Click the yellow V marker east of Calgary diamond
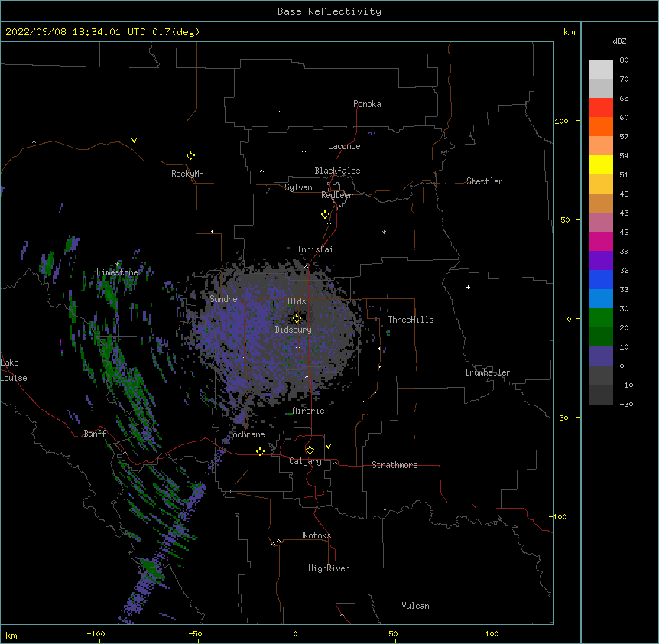The width and height of the screenshot is (659, 644). (328, 447)
